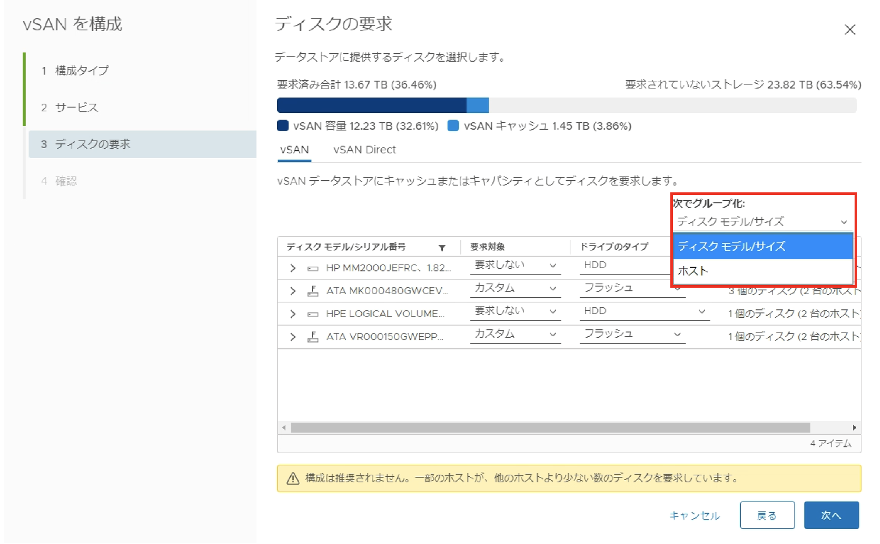Click the 4 アイテム count text

click(831, 444)
